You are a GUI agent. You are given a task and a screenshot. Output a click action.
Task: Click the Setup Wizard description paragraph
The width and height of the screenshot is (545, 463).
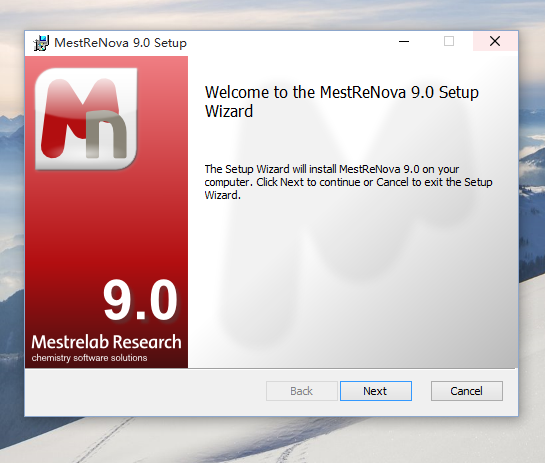348,182
